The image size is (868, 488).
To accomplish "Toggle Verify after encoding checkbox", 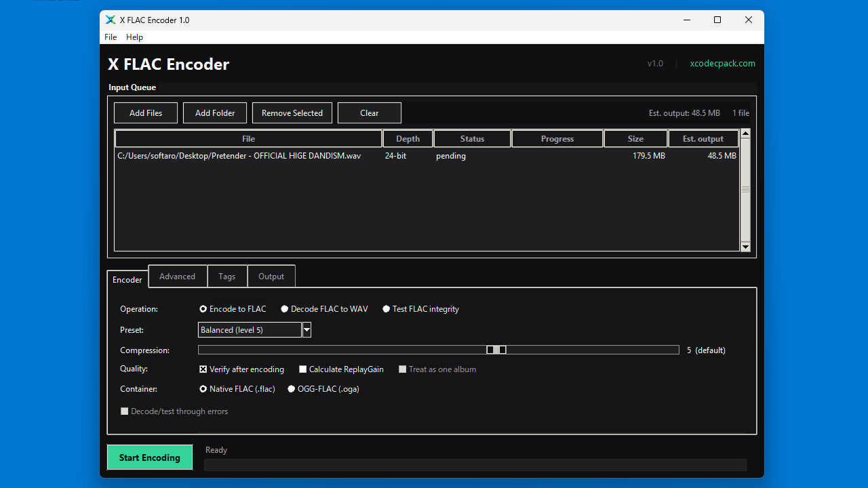I will click(241, 369).
